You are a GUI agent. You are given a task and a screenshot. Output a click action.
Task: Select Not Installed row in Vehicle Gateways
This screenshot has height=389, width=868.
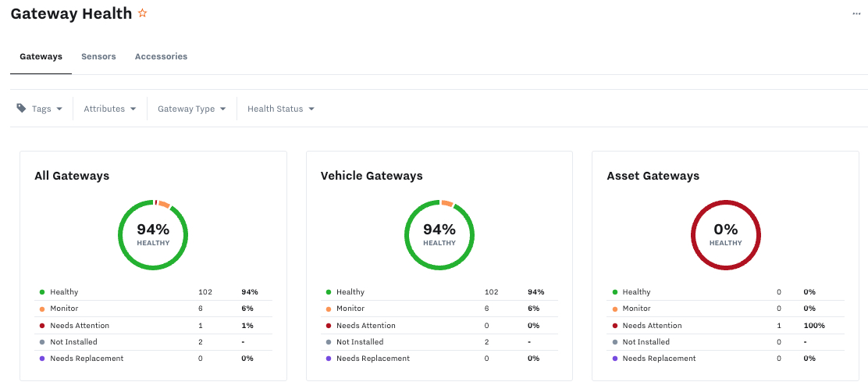point(439,342)
